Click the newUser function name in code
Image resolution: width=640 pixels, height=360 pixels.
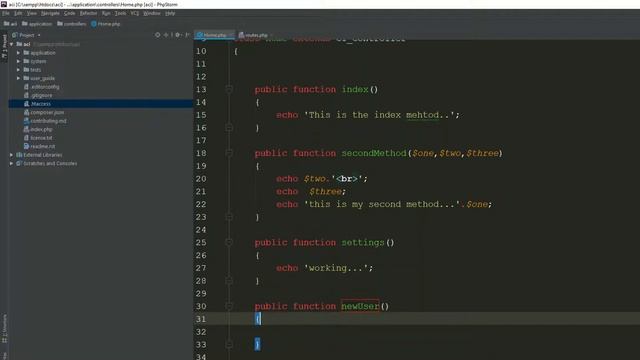[360, 306]
